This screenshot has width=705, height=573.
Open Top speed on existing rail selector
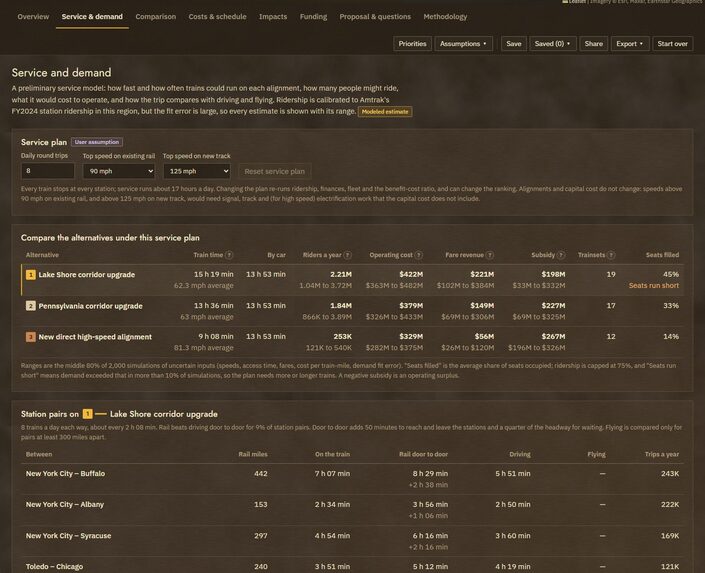click(119, 171)
